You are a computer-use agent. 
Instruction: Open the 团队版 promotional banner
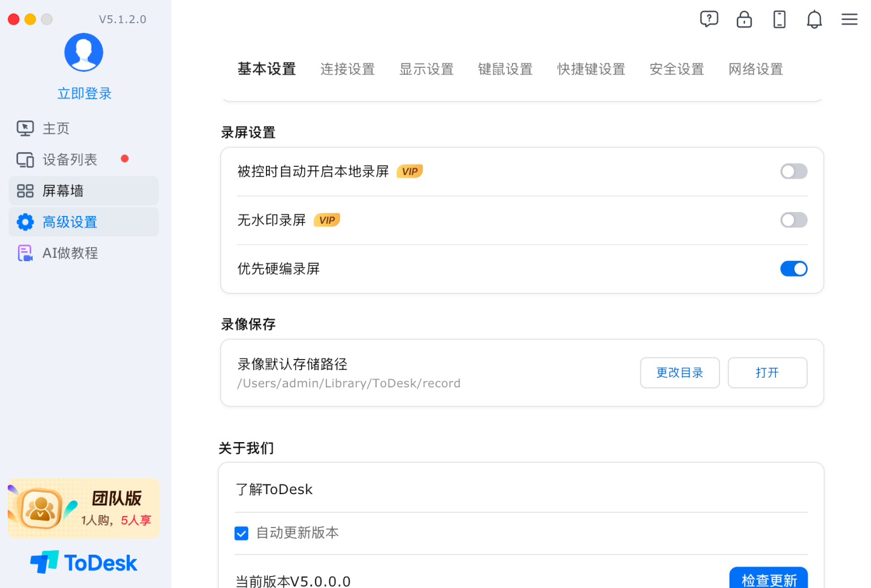pos(84,508)
